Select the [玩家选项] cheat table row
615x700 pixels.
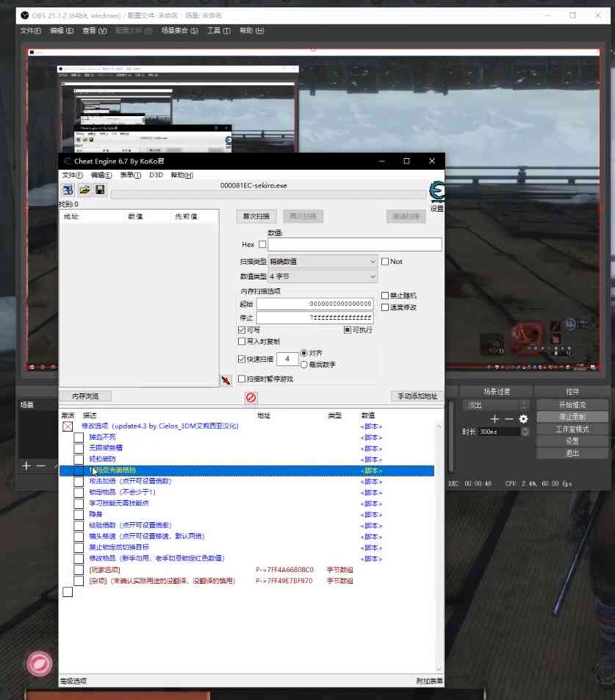(x=247, y=570)
